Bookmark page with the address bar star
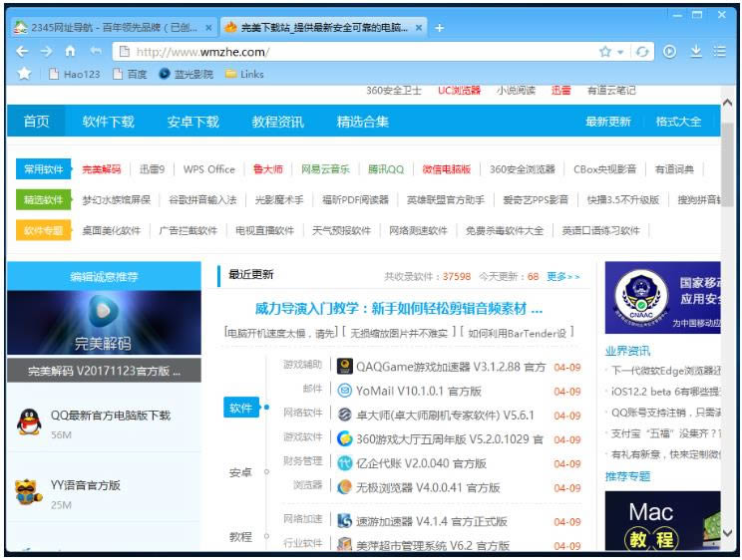 [605, 52]
